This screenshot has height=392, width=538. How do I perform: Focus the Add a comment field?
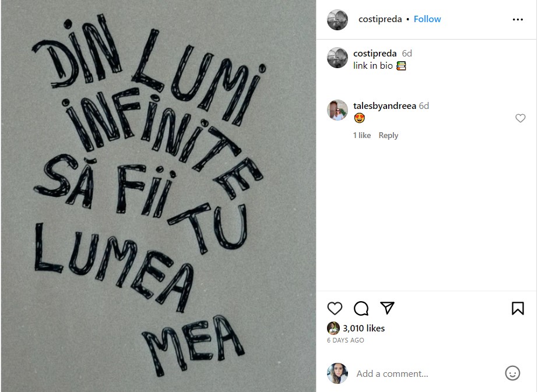426,373
